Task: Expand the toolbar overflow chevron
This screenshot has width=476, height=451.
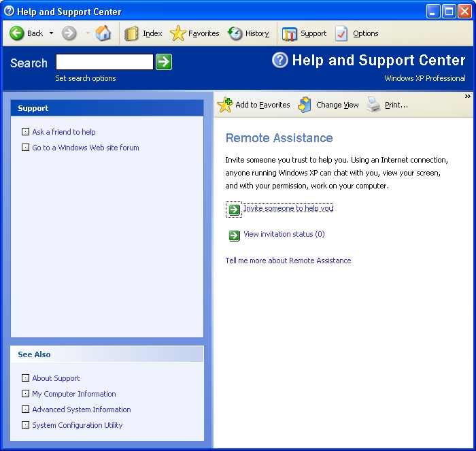Action: click(468, 97)
